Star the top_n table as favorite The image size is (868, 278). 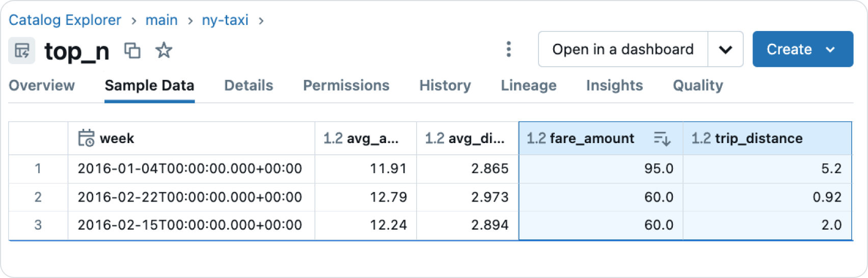point(164,50)
